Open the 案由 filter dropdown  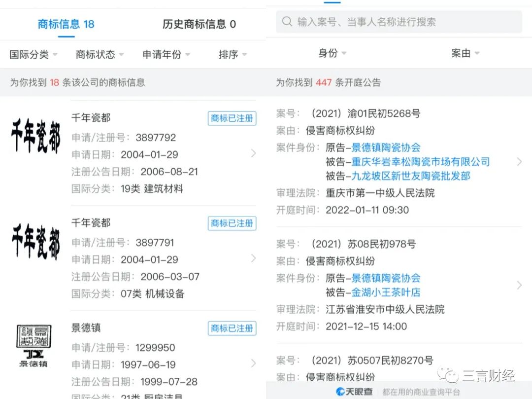pos(465,53)
